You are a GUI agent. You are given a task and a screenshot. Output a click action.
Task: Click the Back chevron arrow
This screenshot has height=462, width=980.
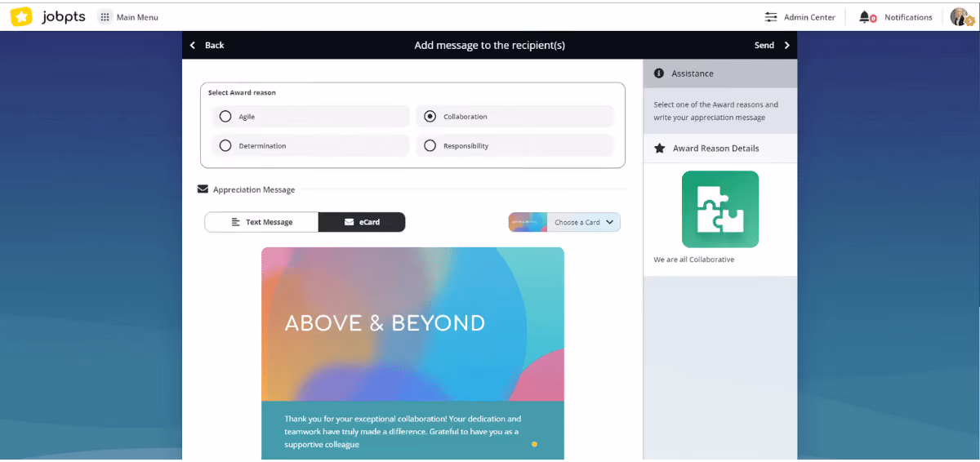tap(193, 45)
